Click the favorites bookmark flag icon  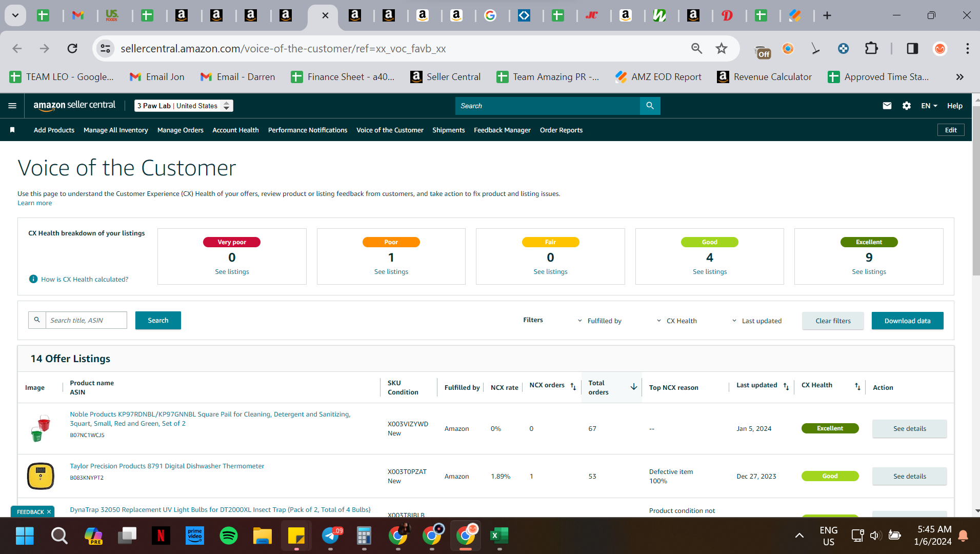tap(12, 130)
